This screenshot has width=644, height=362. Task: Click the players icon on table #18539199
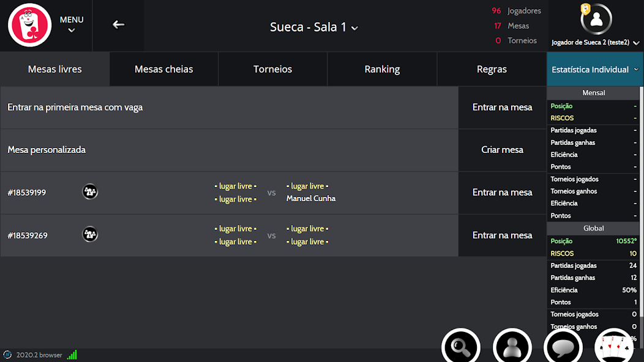coord(90,192)
